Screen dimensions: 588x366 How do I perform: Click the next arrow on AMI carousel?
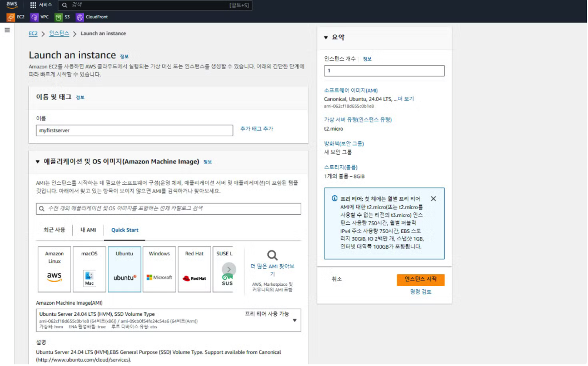[229, 269]
